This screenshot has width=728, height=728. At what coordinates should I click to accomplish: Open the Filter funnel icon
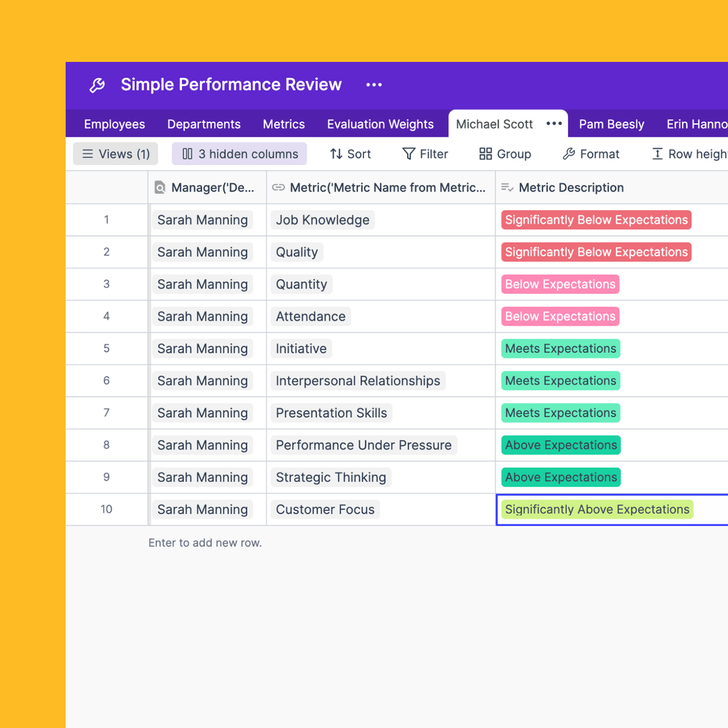(x=409, y=154)
